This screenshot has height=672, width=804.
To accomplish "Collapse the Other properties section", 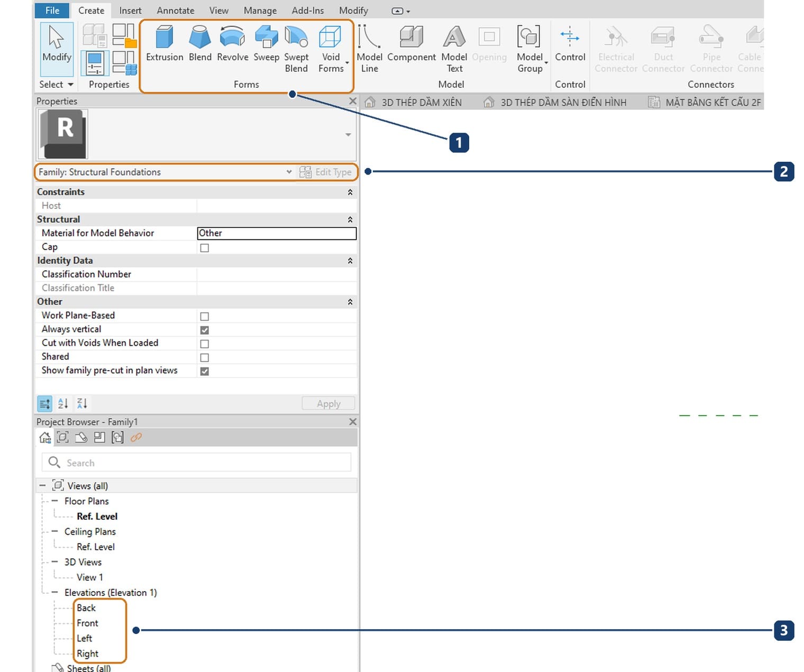I will 350,302.
